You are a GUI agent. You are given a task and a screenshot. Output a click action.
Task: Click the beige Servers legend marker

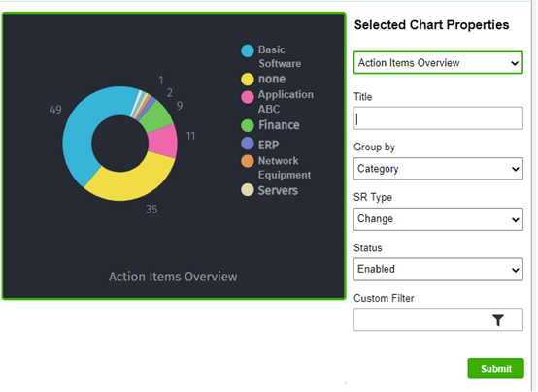[x=248, y=189]
